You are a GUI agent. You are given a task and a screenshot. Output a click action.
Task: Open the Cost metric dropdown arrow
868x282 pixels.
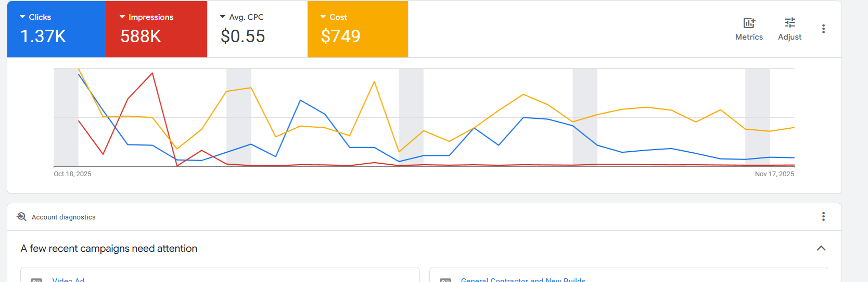point(323,17)
